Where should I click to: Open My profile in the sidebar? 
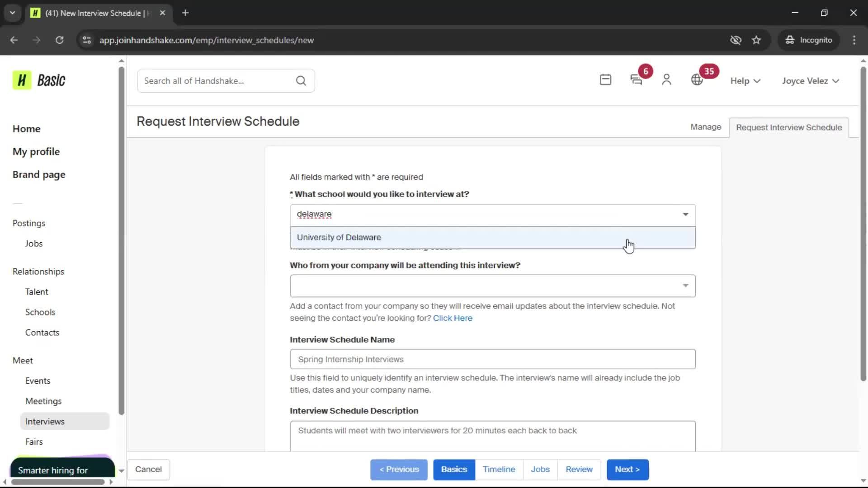click(36, 152)
